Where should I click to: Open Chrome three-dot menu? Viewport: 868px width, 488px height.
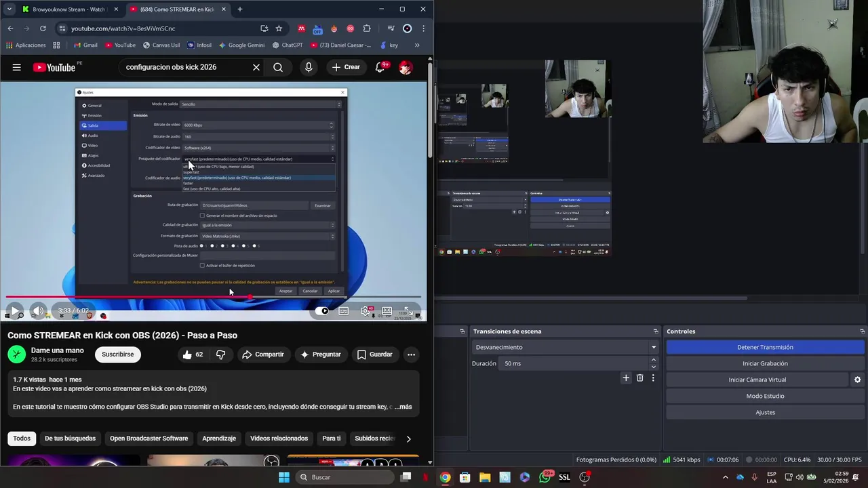coord(423,28)
